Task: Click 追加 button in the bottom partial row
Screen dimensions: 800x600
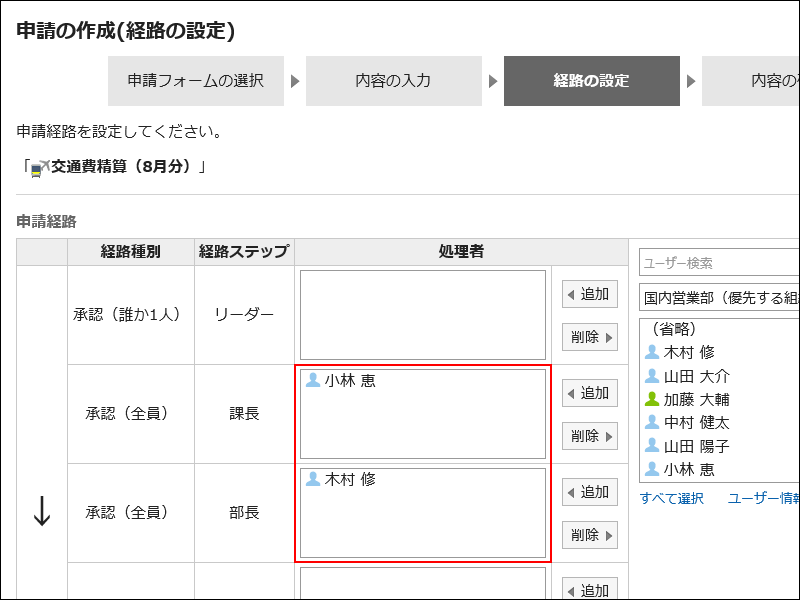Action: click(590, 589)
